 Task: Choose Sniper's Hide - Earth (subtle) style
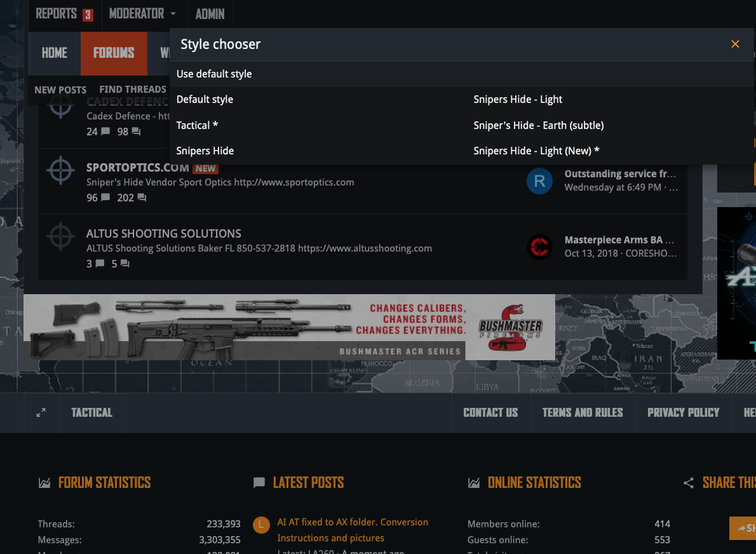(x=539, y=125)
